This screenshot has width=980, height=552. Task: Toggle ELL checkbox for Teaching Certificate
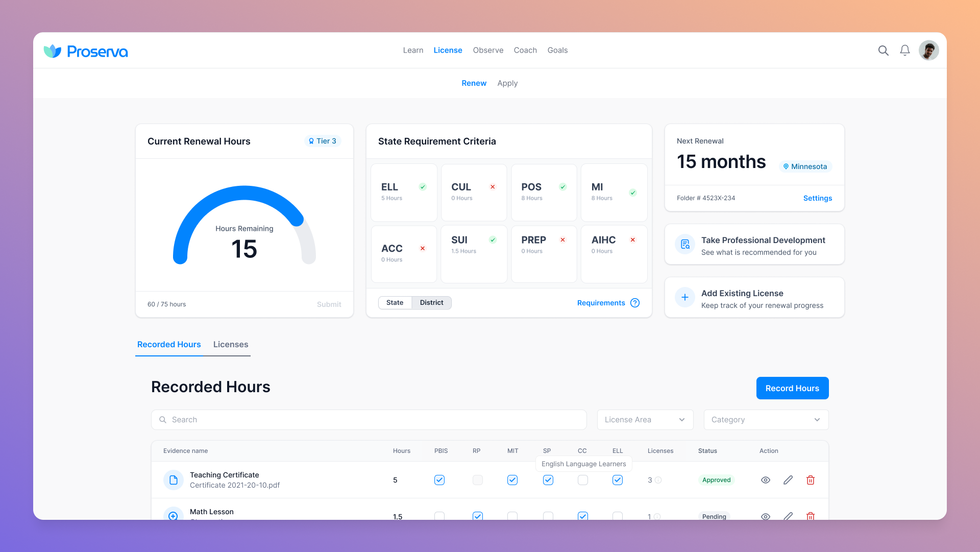click(618, 480)
